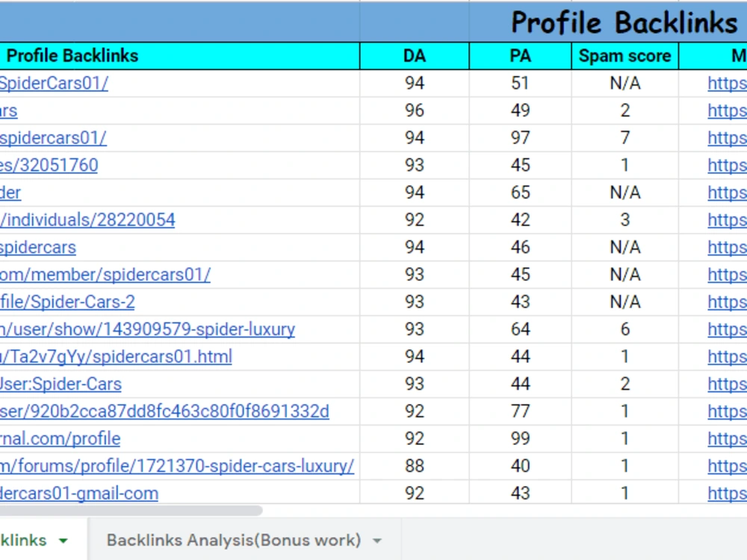Viewport: 747px width, 560px height.
Task: Select PA cell 77 in 920b2cca87 row
Action: point(520,411)
